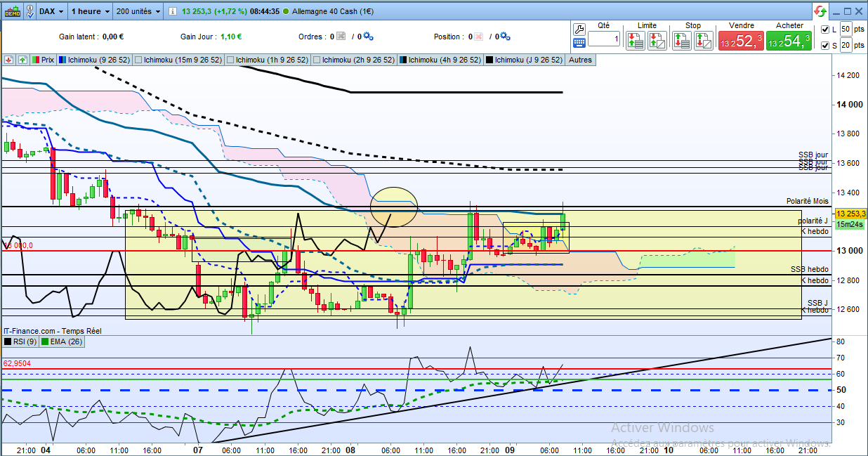Click the instrument info icon
This screenshot has height=456, width=868.
[x=173, y=11]
